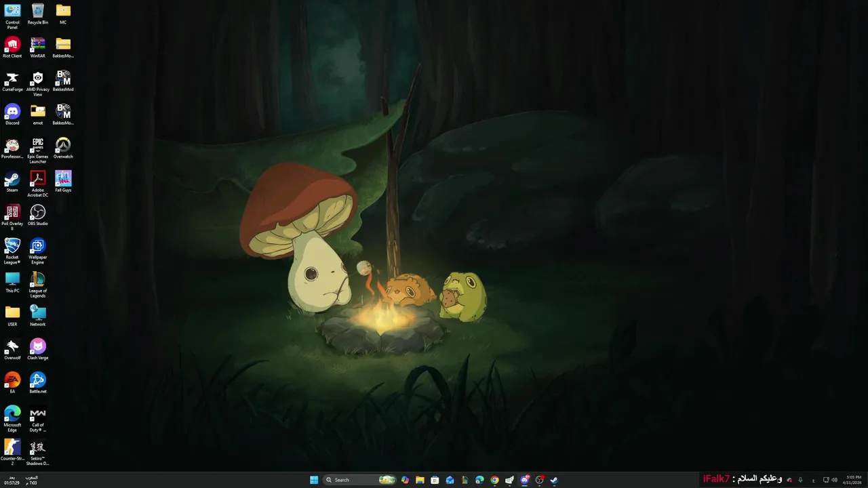Open OBS Studio
Screen dimensions: 868x488
point(38,216)
